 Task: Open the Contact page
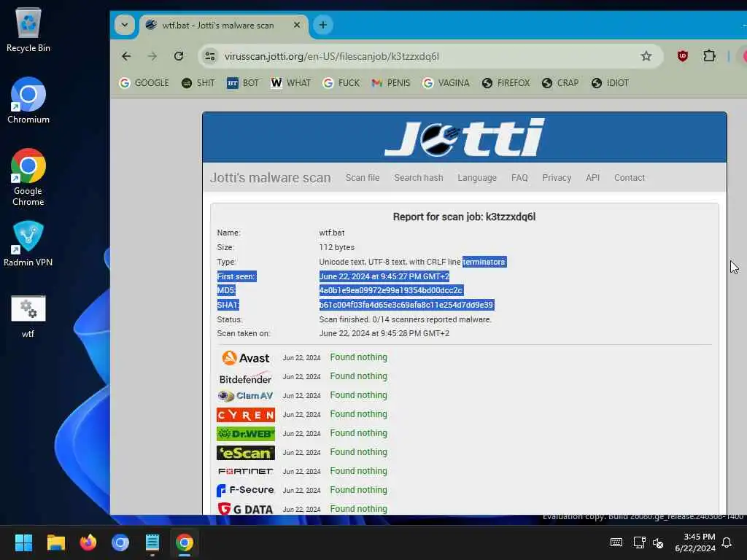630,178
